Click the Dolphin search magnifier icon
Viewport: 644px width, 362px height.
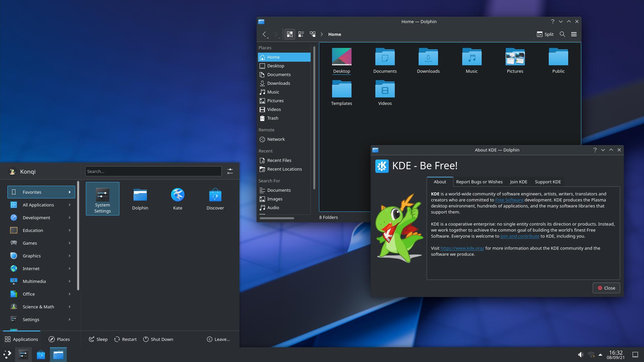(x=562, y=34)
